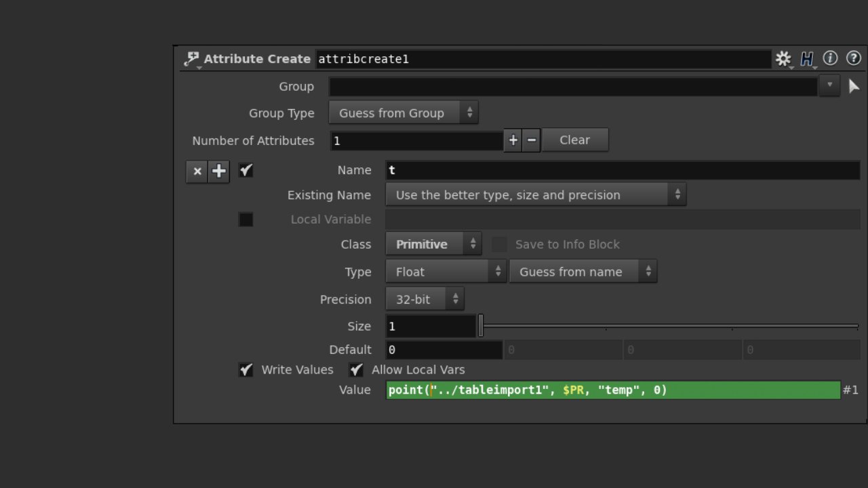Enable the Local Variable checkbox
Screen dimensions: 868x488
tap(245, 220)
